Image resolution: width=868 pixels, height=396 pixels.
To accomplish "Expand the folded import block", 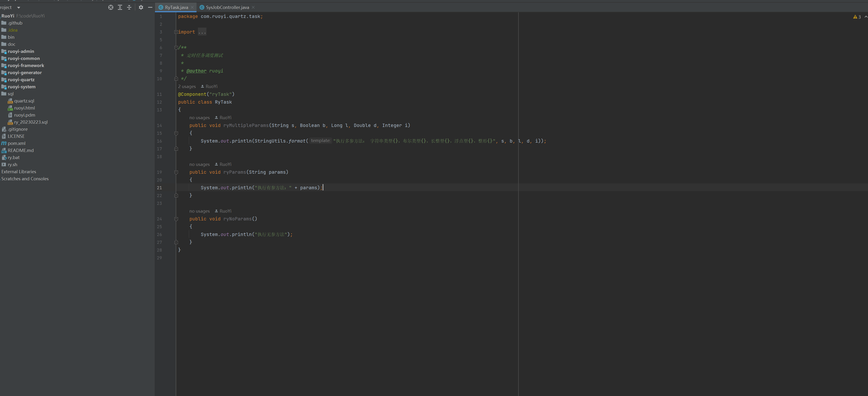I will point(176,32).
